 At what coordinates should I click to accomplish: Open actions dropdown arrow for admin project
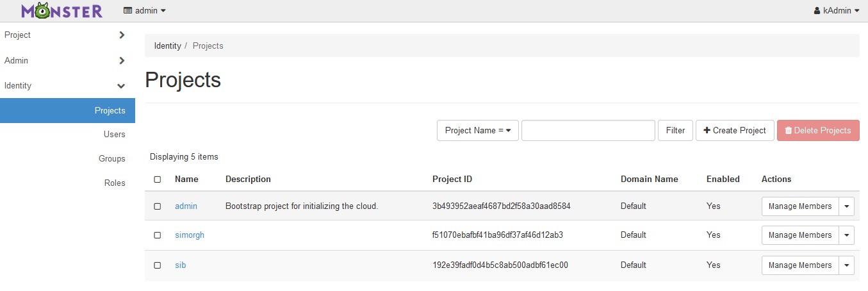point(847,206)
